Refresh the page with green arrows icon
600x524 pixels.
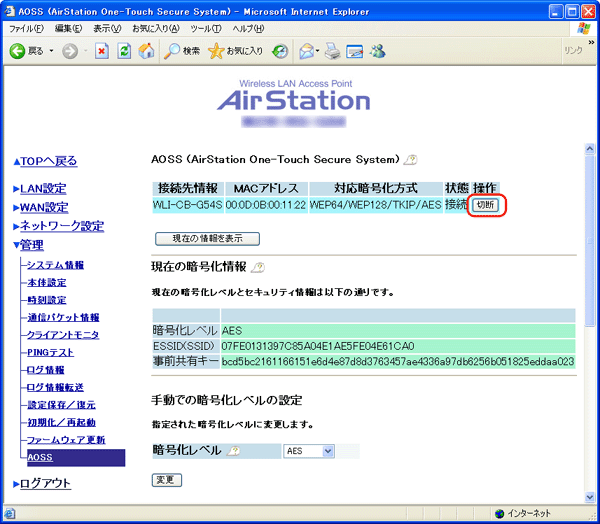(x=124, y=51)
